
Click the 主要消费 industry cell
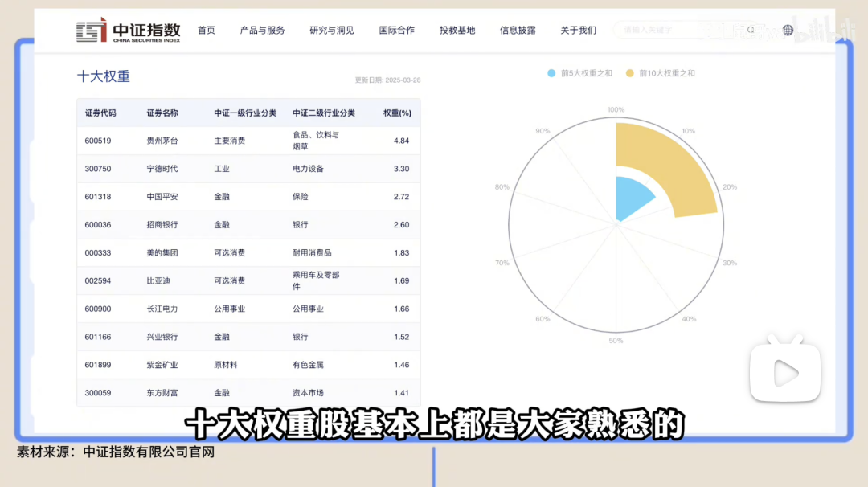pos(230,141)
